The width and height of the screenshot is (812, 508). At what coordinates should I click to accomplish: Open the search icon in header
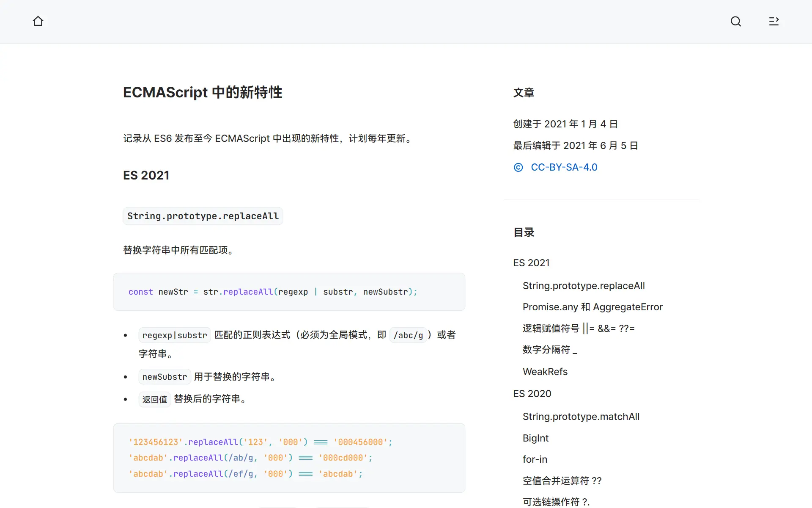[x=735, y=21]
